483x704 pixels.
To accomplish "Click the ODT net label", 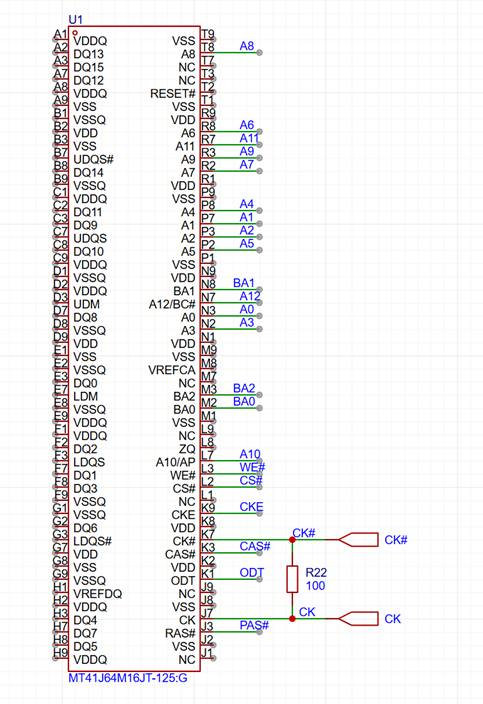I will pyautogui.click(x=251, y=572).
